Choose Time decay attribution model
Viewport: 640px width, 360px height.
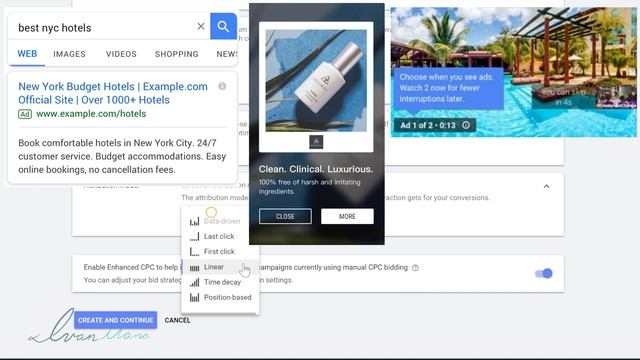coord(220,282)
